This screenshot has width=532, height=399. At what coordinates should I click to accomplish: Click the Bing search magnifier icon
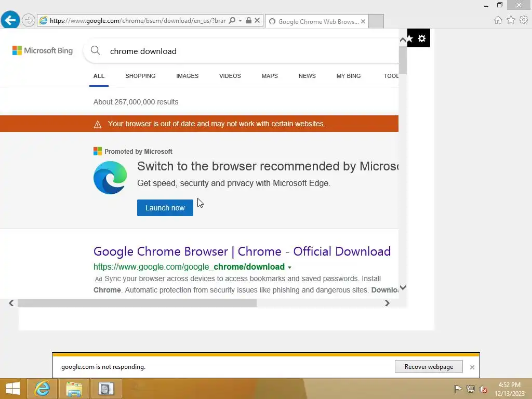(x=96, y=50)
